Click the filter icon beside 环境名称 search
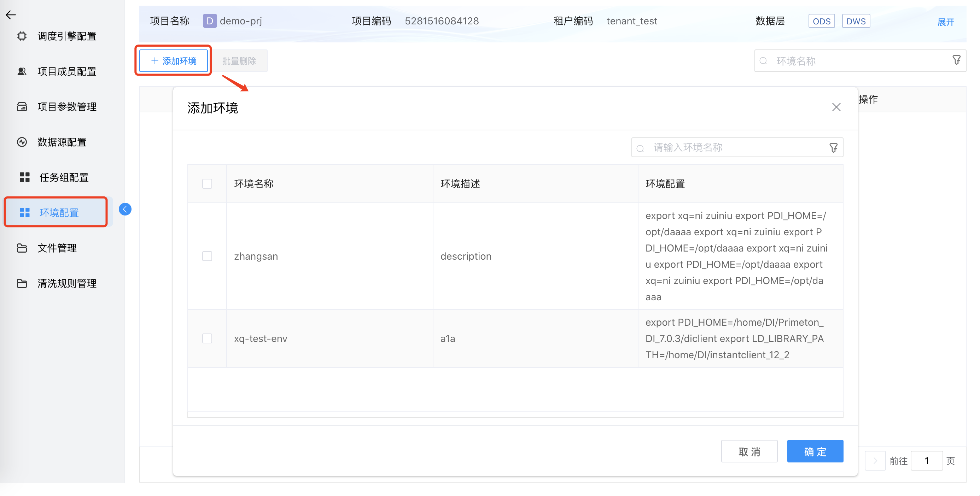This screenshot has width=980, height=496. (x=956, y=60)
